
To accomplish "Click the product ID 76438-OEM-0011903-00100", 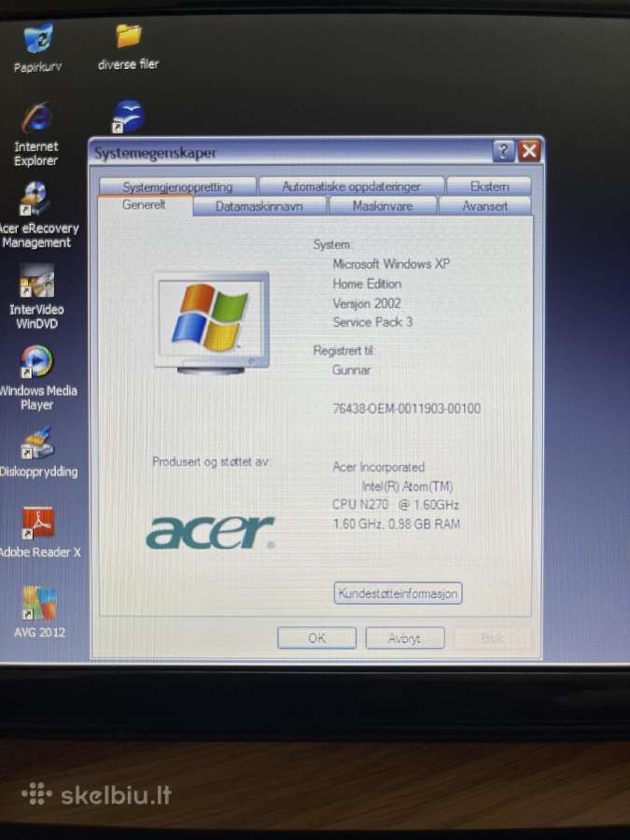I will pos(407,409).
